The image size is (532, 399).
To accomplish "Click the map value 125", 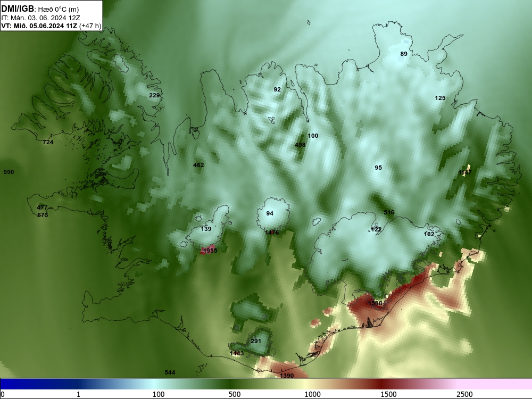I will (x=440, y=98).
